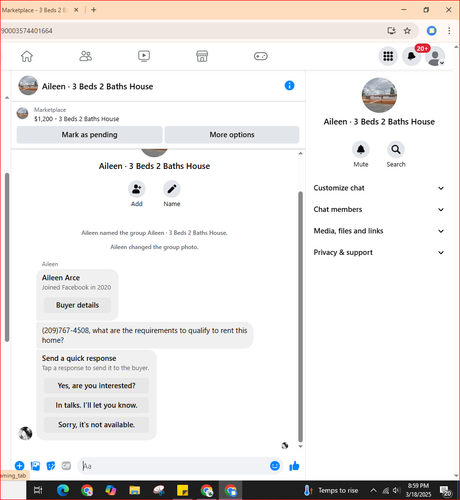Image resolution: width=460 pixels, height=500 pixels.
Task: Open notifications bell with 20+ badge
Action: tap(412, 56)
